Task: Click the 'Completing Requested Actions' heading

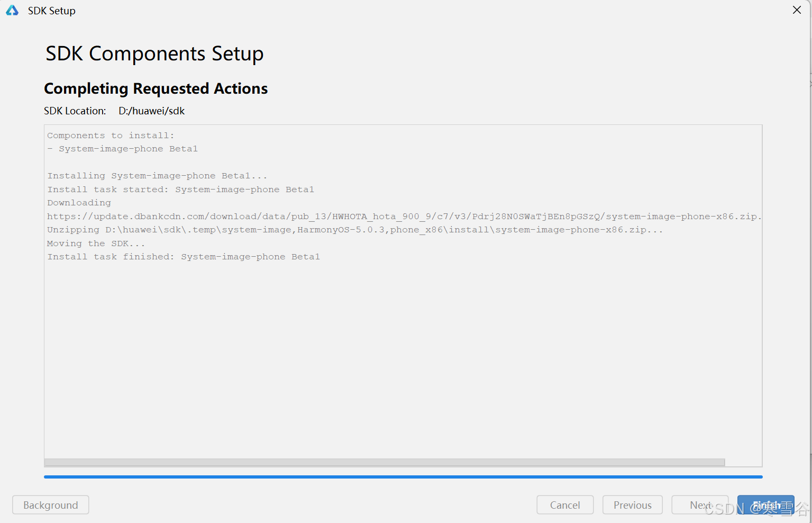Action: coord(156,88)
